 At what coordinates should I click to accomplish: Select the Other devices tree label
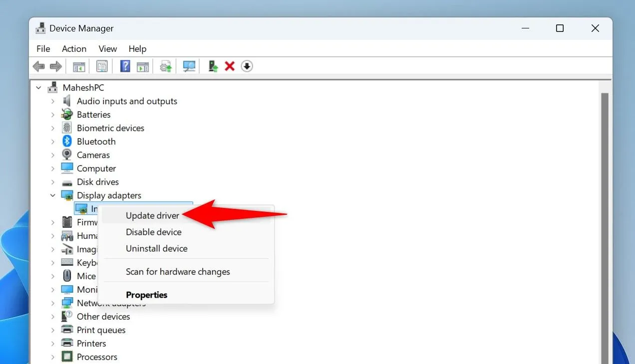click(x=103, y=317)
